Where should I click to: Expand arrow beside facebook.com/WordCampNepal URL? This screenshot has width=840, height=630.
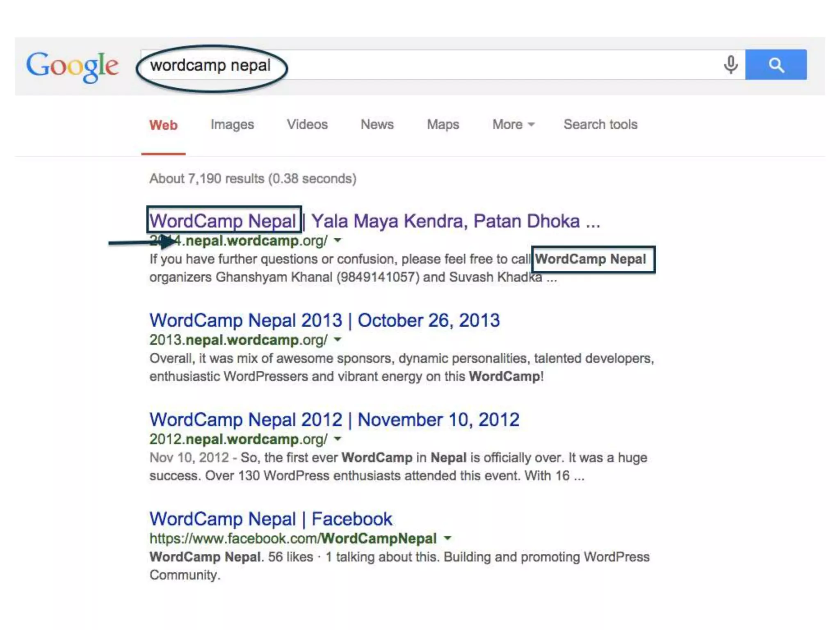(447, 538)
